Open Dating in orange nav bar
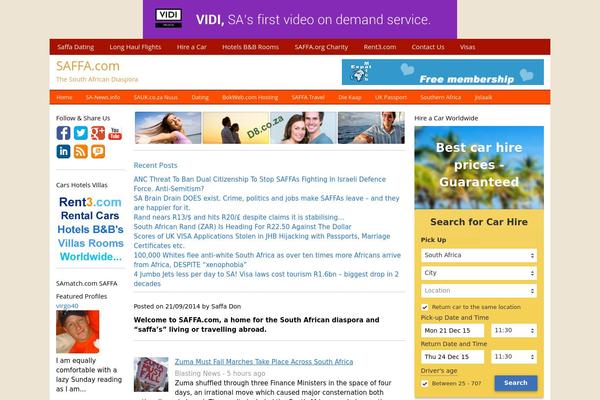The width and height of the screenshot is (600, 400). 200,97
